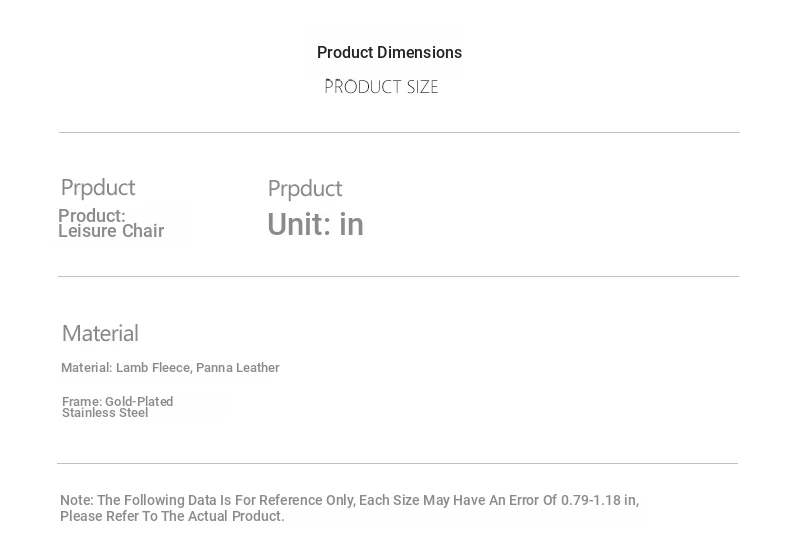Click the 'Stainless Steel' text
Viewport: 790px width, 547px height.
click(x=105, y=413)
